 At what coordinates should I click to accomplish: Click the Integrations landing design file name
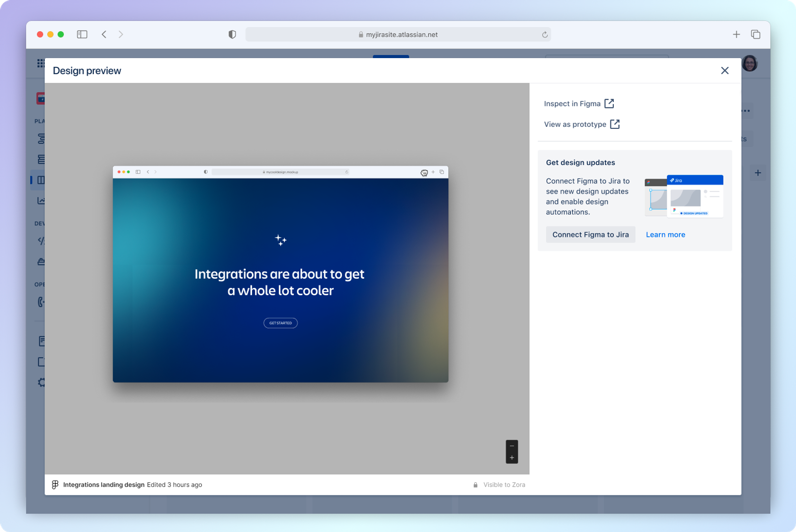(104, 485)
